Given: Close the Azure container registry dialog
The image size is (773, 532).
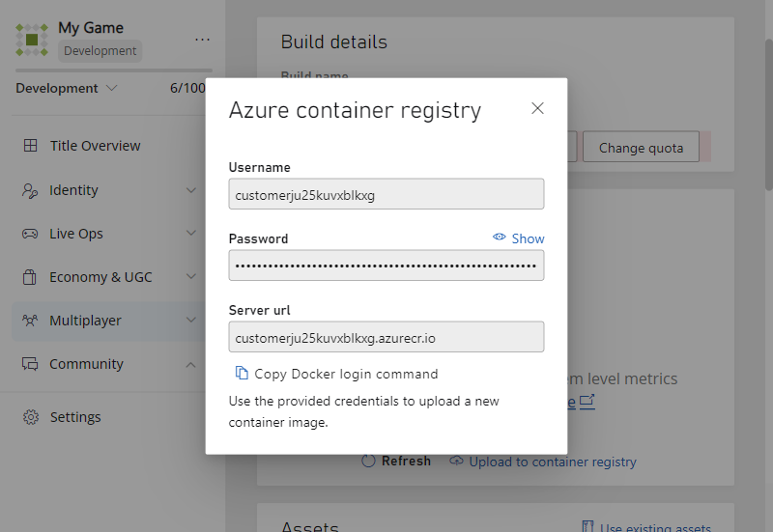Looking at the screenshot, I should (538, 108).
